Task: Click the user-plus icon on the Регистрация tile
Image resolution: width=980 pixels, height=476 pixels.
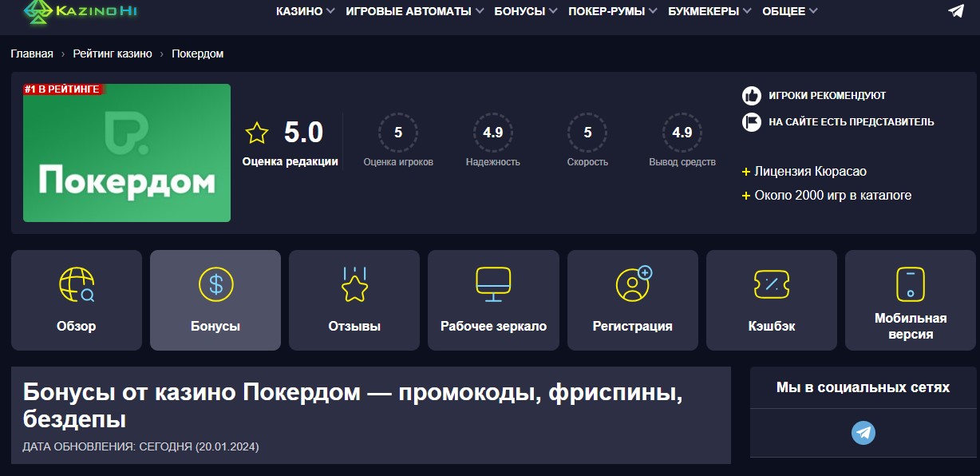Action: coord(634,284)
